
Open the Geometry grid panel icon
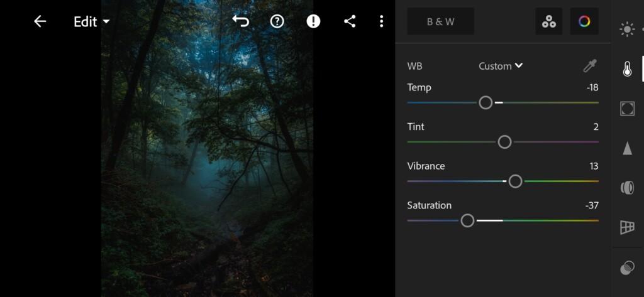627,227
